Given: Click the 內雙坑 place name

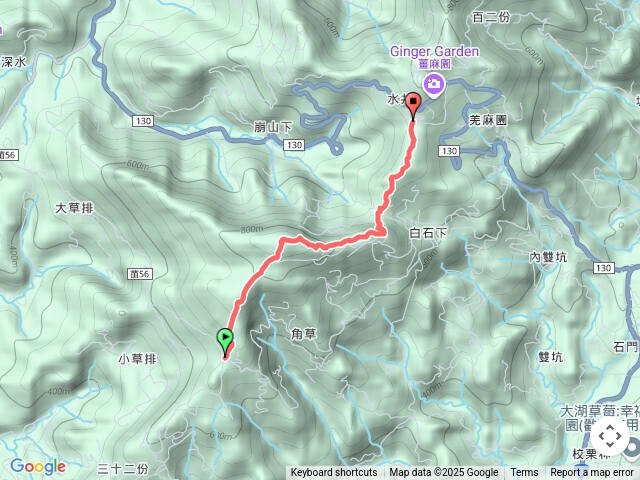Looking at the screenshot, I should [548, 257].
